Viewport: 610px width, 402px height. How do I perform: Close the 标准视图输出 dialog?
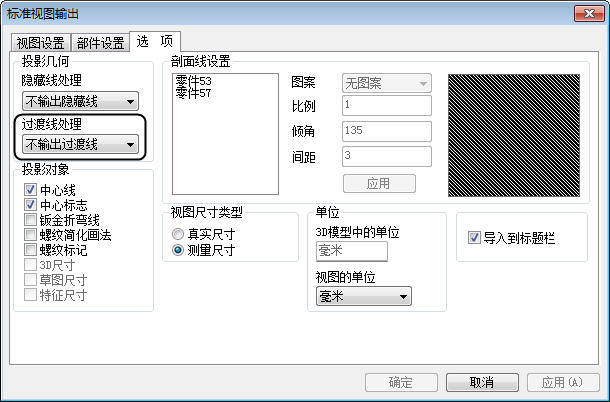pos(589,14)
